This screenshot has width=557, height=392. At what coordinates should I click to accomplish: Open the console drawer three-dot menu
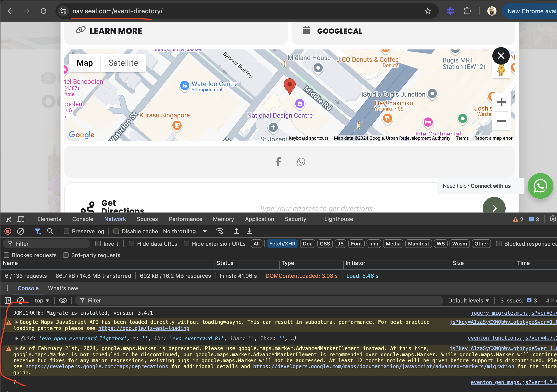click(x=8, y=288)
